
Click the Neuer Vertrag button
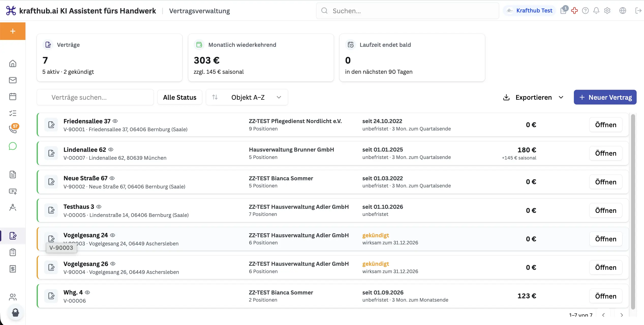click(605, 97)
